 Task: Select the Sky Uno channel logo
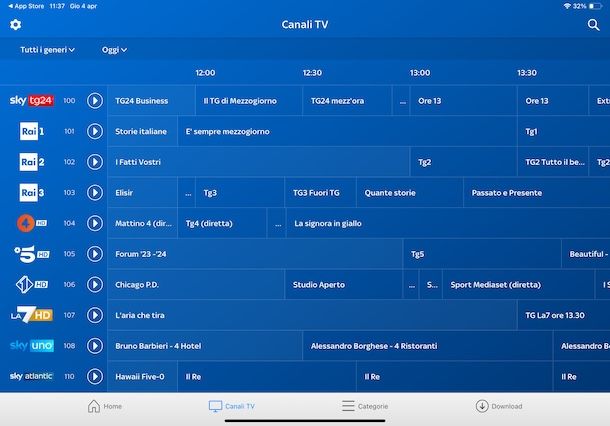[32, 345]
